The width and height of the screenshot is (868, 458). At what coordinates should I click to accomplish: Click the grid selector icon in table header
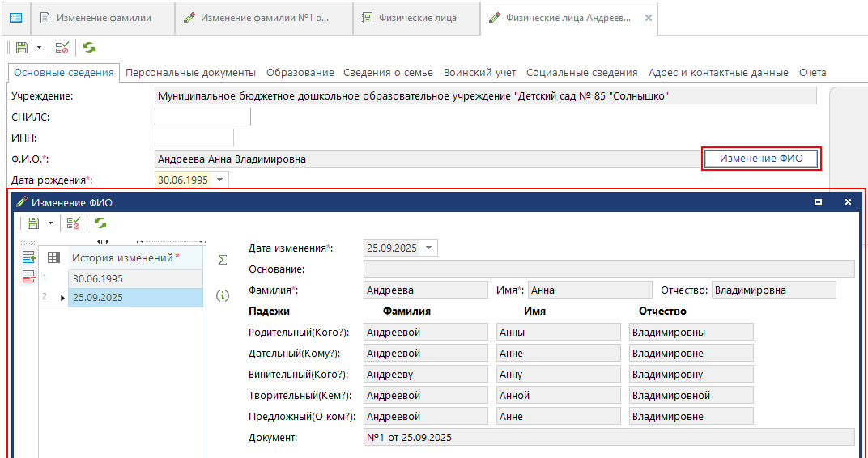(x=53, y=257)
